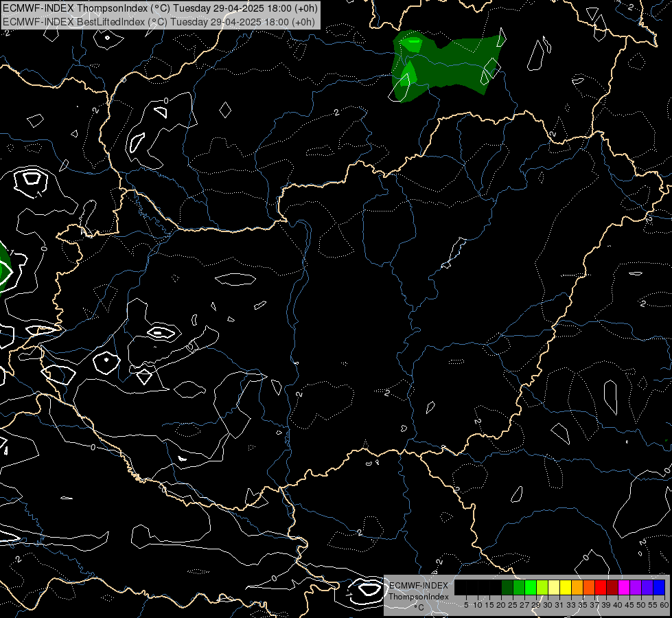The height and width of the screenshot is (618, 672).
Task: Click the legend tick value 25
Action: pos(513,605)
